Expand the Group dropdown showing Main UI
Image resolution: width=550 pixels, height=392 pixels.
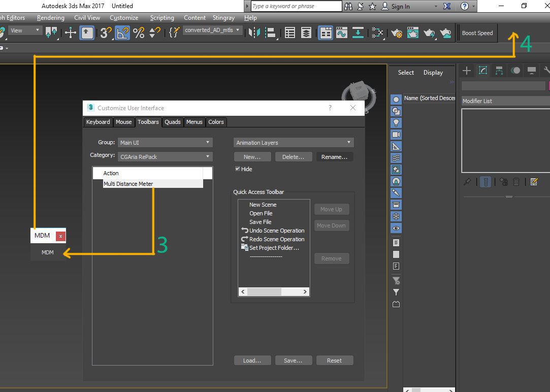165,143
